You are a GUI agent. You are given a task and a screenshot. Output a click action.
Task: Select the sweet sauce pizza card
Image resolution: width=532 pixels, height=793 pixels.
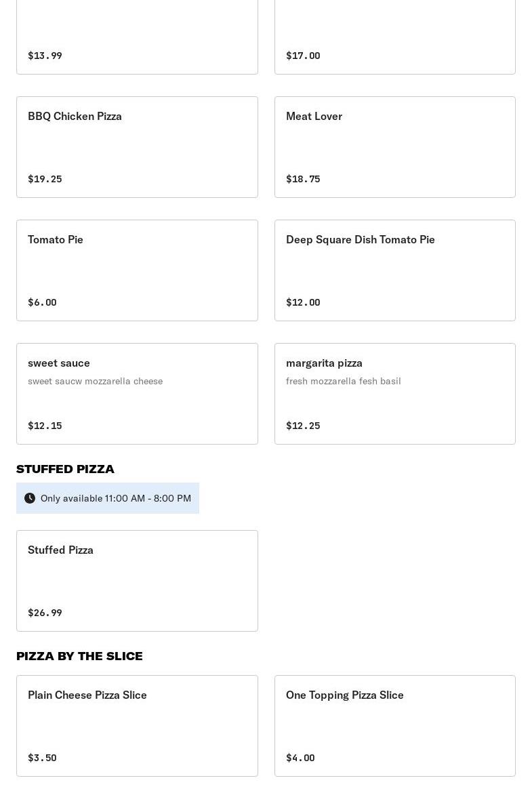137,394
